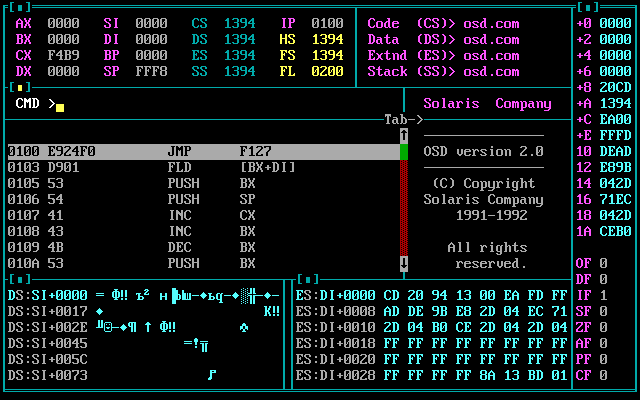This screenshot has width=640, height=400.
Task: Select the FLD [BX+DI] line at 0103
Action: (x=200, y=167)
